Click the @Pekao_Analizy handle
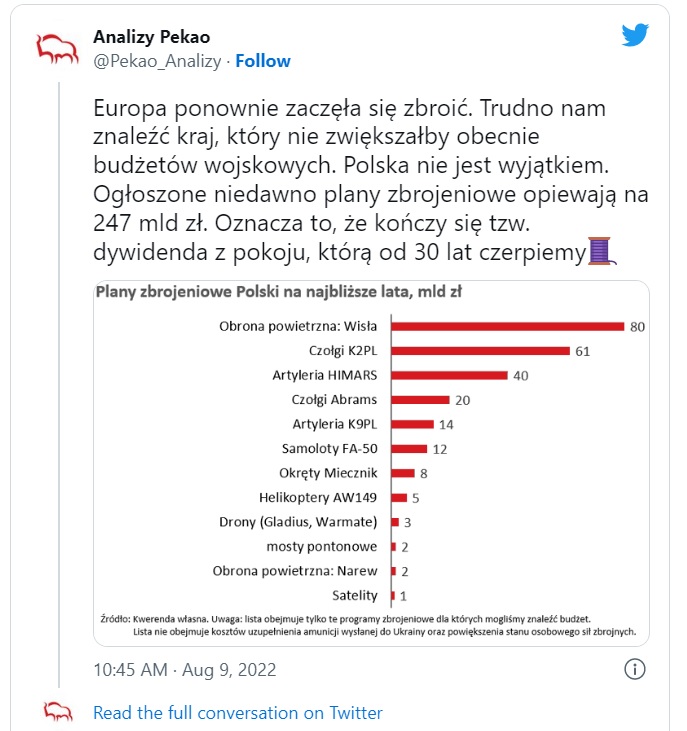The width and height of the screenshot is (687, 731). click(157, 61)
